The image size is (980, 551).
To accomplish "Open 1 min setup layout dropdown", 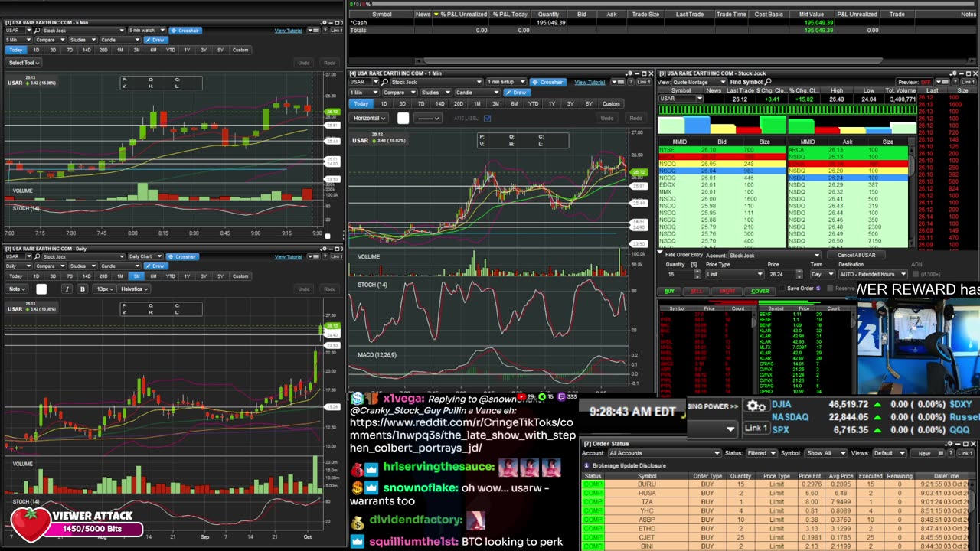I will tap(507, 82).
